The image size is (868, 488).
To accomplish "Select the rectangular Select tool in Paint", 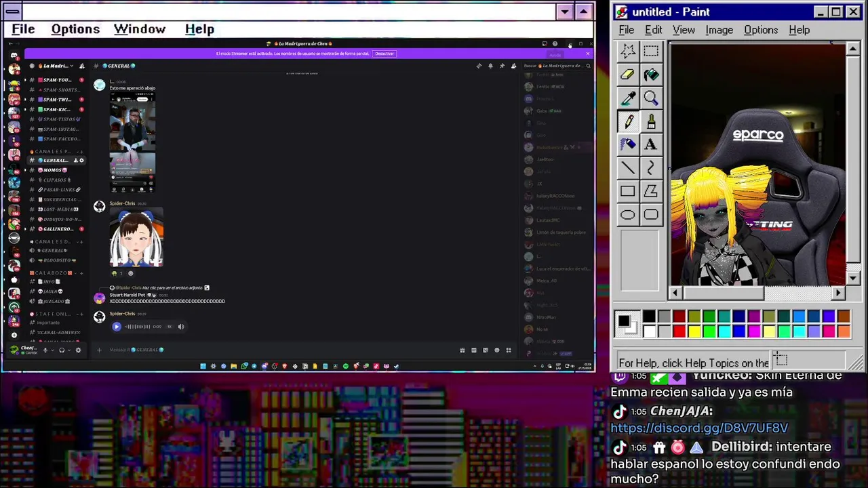I will click(x=651, y=52).
